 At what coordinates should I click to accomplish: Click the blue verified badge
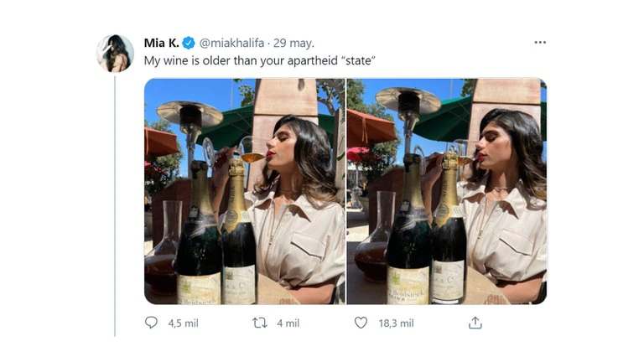[x=190, y=43]
